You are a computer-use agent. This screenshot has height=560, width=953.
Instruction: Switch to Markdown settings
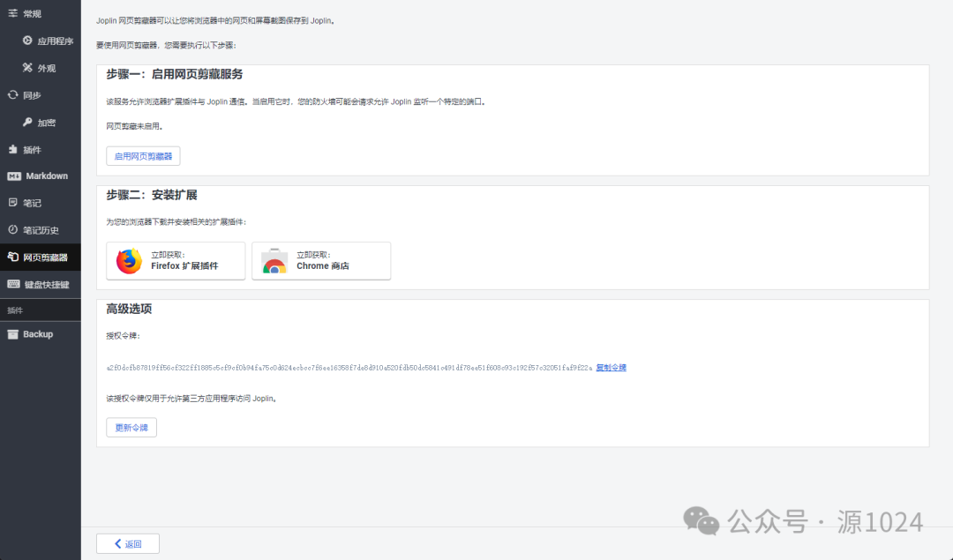[x=40, y=176]
